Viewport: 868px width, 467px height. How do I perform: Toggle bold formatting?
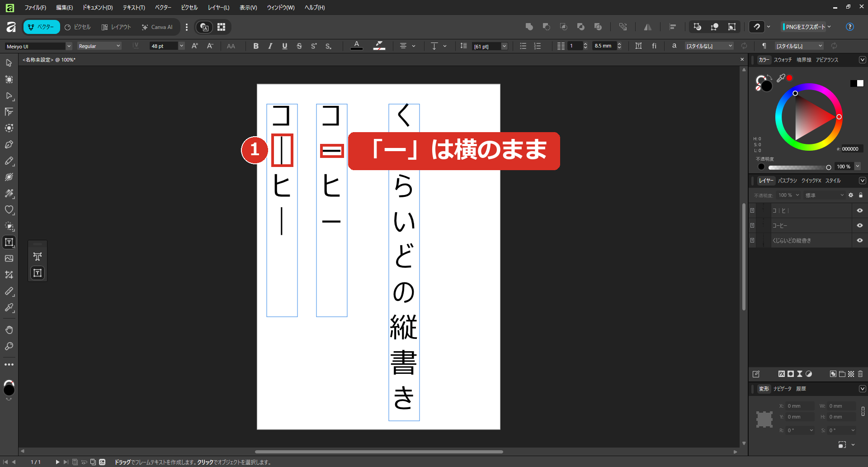(x=256, y=46)
